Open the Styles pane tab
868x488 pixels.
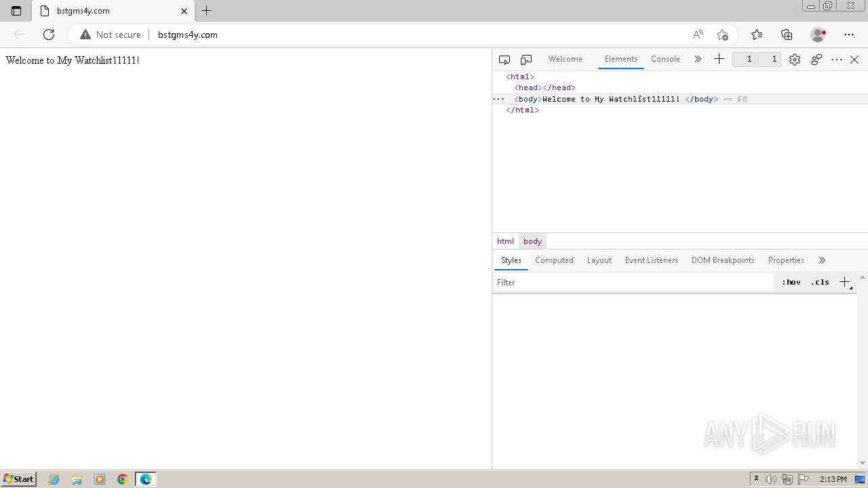(x=511, y=260)
